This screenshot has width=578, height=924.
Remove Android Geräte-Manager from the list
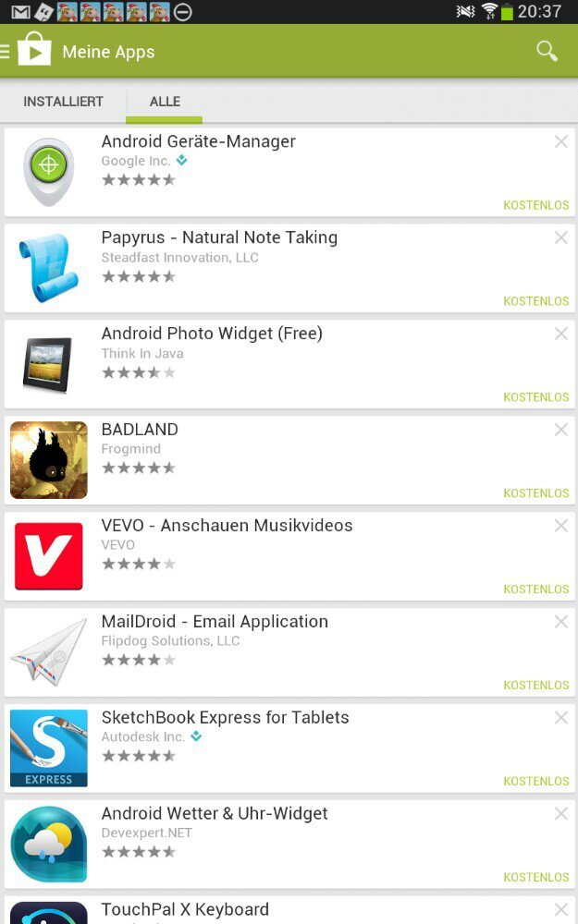[561, 141]
